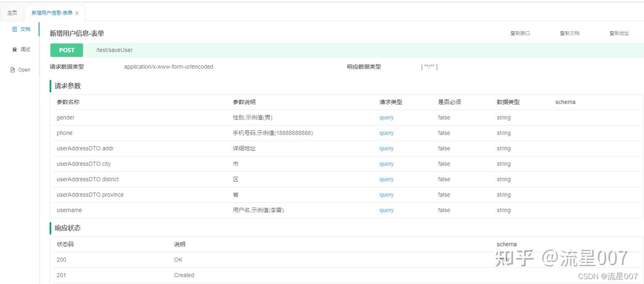Screen dimensions: 644x284
Task: Open the Open side tab
Action: point(20,70)
